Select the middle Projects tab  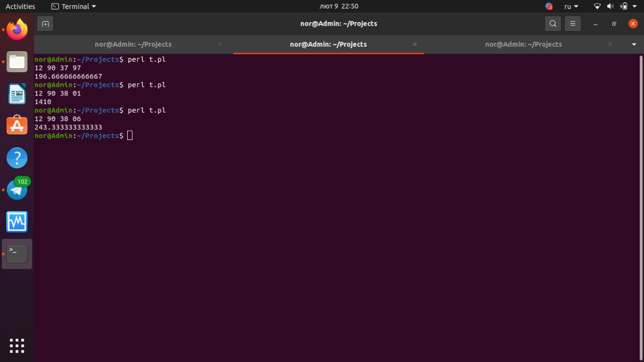(x=329, y=44)
